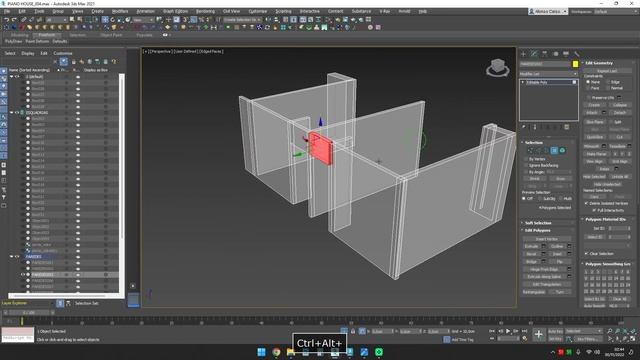Select Vertex sub-object level icon
The height and width of the screenshot is (360, 640).
530,151
